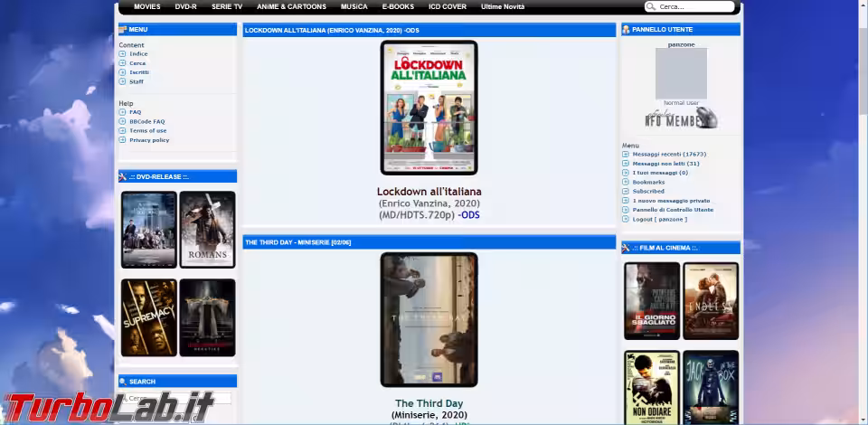This screenshot has height=425, width=868.
Task: Click the search field in SEARCH panel
Action: click(176, 398)
